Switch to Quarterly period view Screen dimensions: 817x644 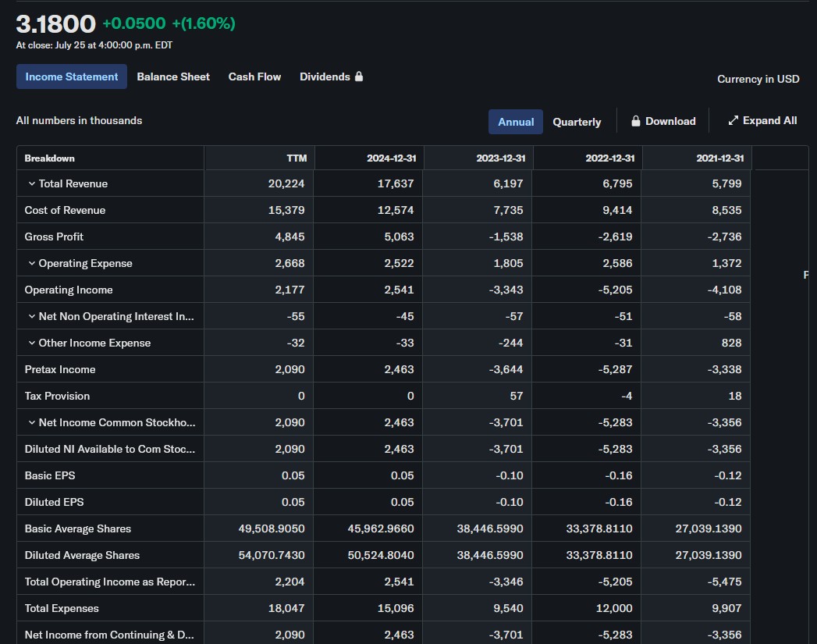tap(577, 122)
